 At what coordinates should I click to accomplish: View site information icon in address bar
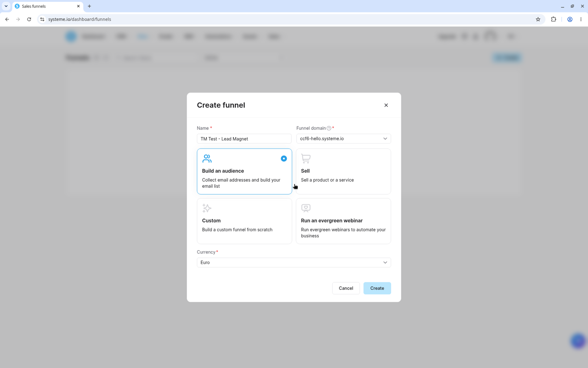pyautogui.click(x=42, y=19)
